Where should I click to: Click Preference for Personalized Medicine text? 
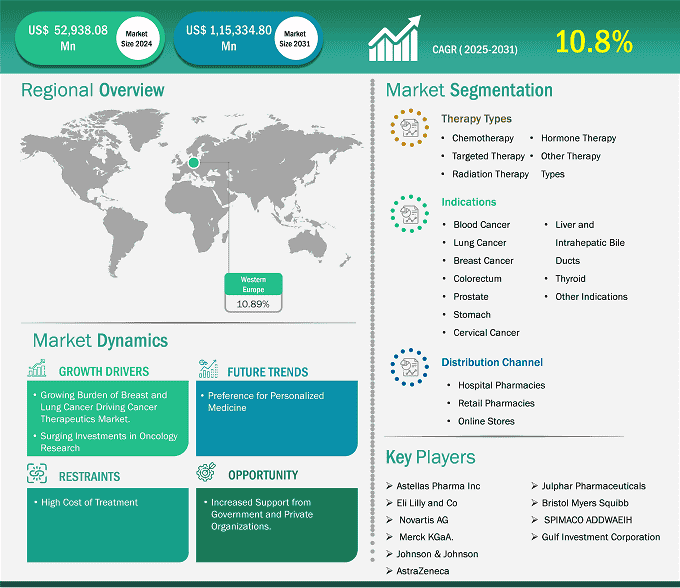click(x=266, y=402)
